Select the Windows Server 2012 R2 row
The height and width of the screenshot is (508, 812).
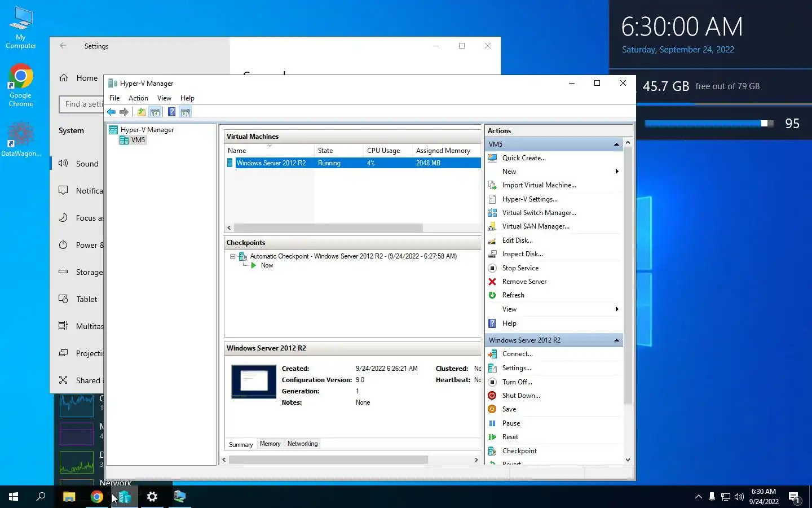pyautogui.click(x=353, y=163)
